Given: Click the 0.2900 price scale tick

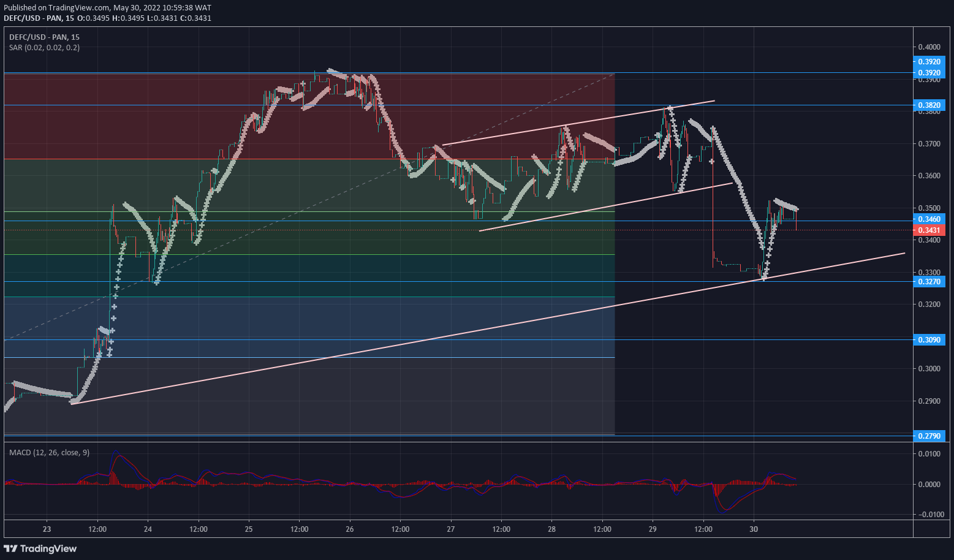Looking at the screenshot, I should [x=929, y=401].
